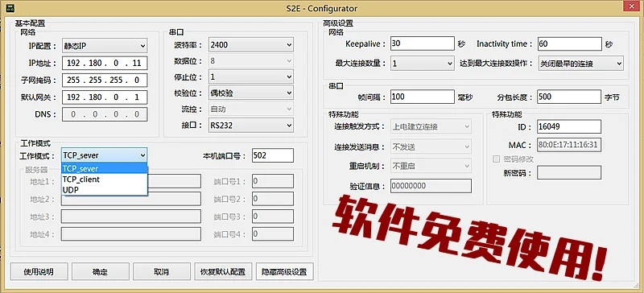Open the 连接发送消息 dropdown
644x293 pixels.
pyautogui.click(x=431, y=146)
